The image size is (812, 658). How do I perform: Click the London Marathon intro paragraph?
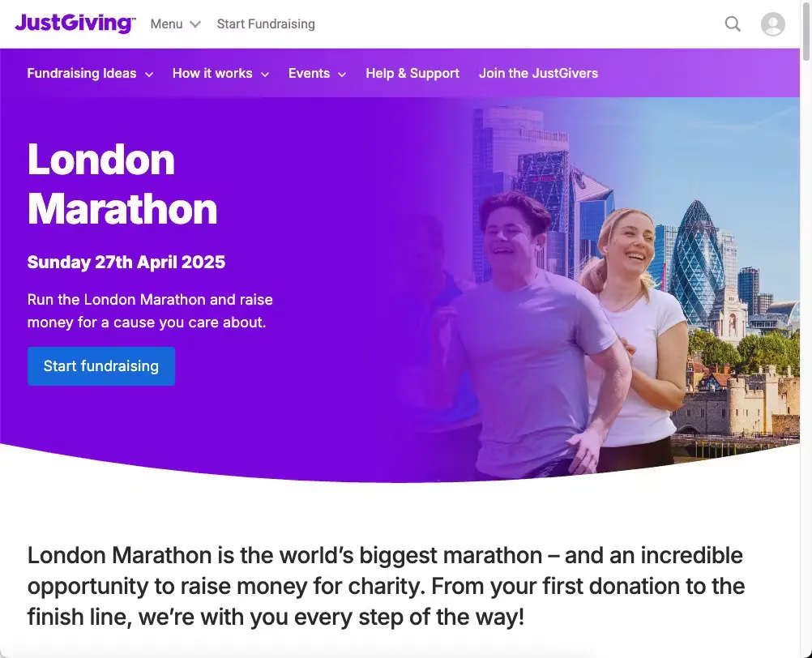[x=386, y=586]
